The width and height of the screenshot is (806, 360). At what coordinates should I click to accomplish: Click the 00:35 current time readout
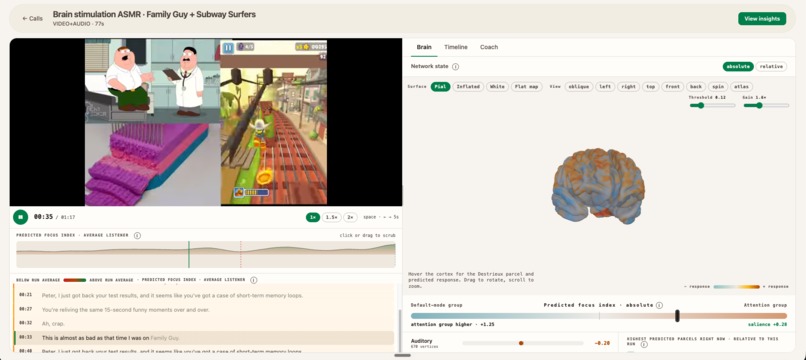43,217
